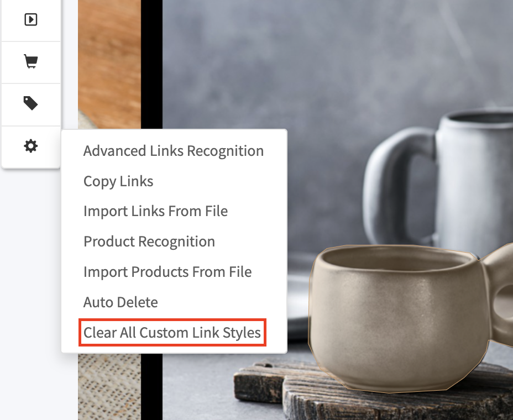The image size is (513, 420).
Task: Select Auto Delete menu entry
Action: 121,302
